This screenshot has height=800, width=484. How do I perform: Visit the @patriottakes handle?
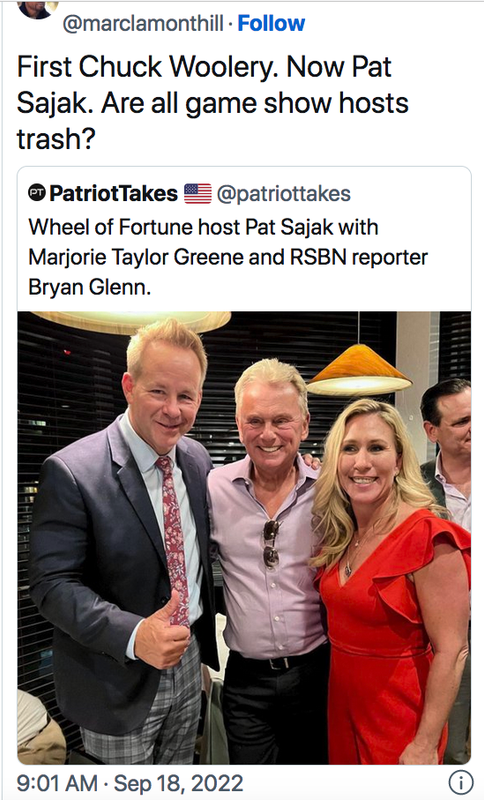(284, 194)
